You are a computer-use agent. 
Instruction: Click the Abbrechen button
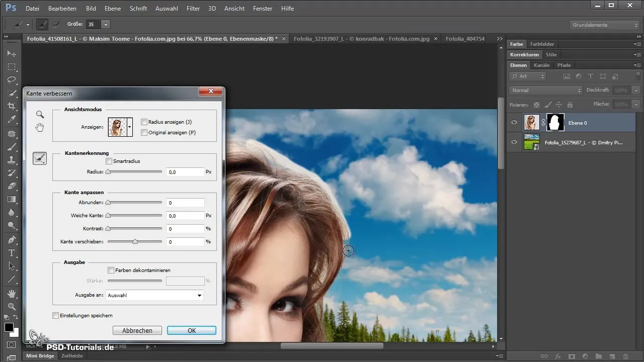(137, 330)
